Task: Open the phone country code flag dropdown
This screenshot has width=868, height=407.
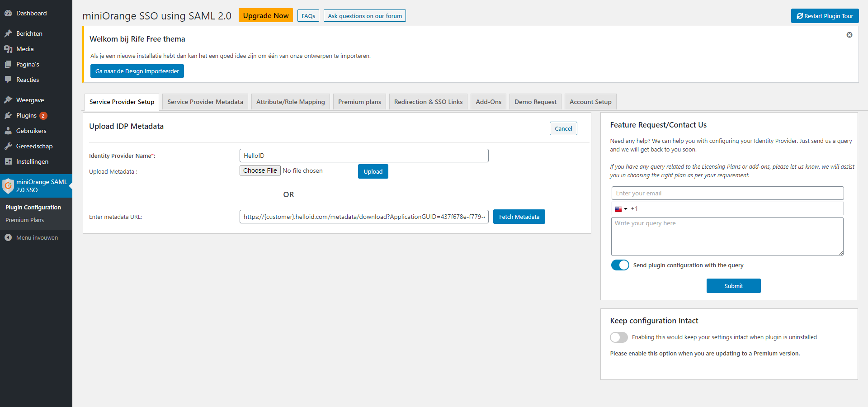Action: (x=621, y=209)
